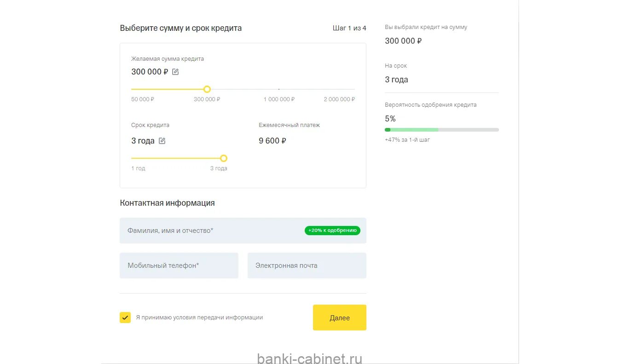The width and height of the screenshot is (620, 364).
Task: Focus the Фамилия, имя и отчество field
Action: coord(243,231)
